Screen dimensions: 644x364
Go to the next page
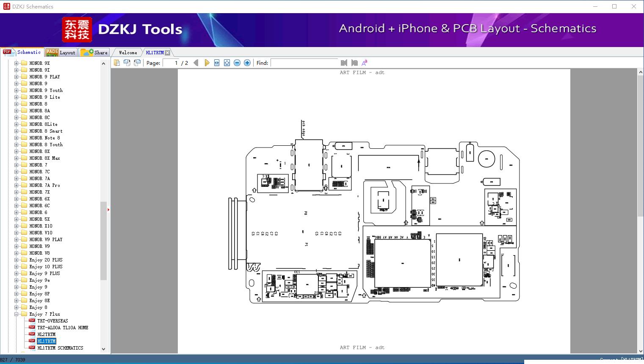pos(207,63)
